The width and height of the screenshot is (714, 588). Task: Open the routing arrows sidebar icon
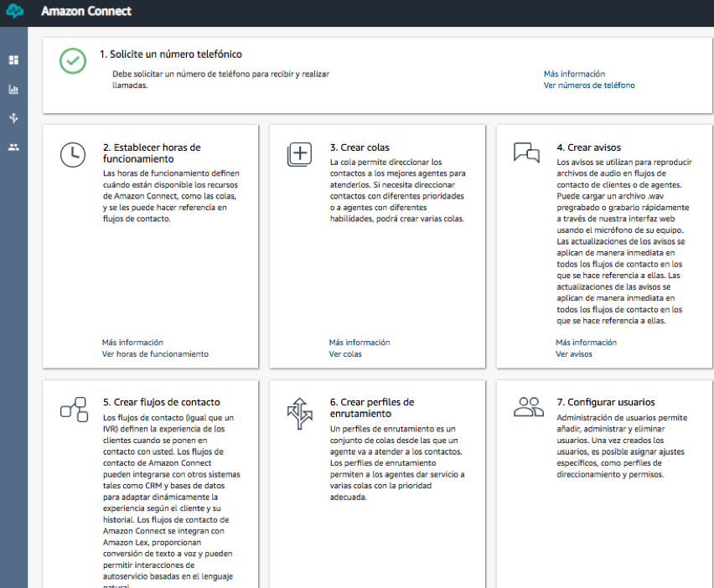tap(13, 118)
